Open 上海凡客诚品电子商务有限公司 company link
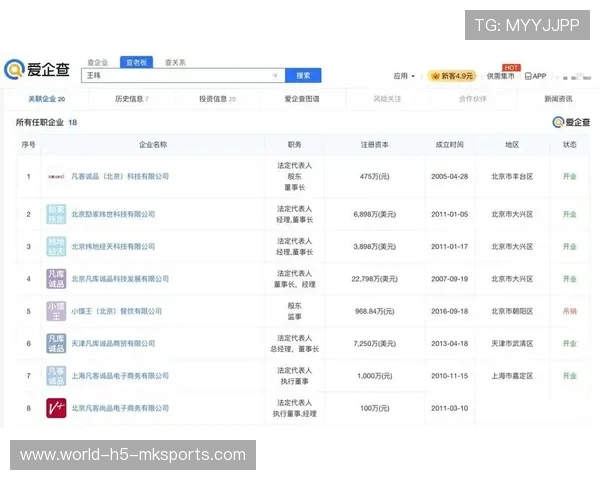The image size is (600, 480). click(120, 376)
